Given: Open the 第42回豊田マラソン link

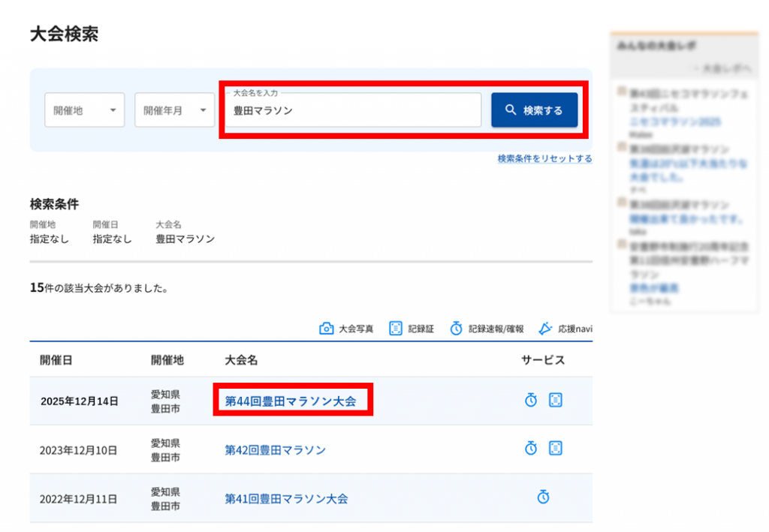Looking at the screenshot, I should (276, 450).
